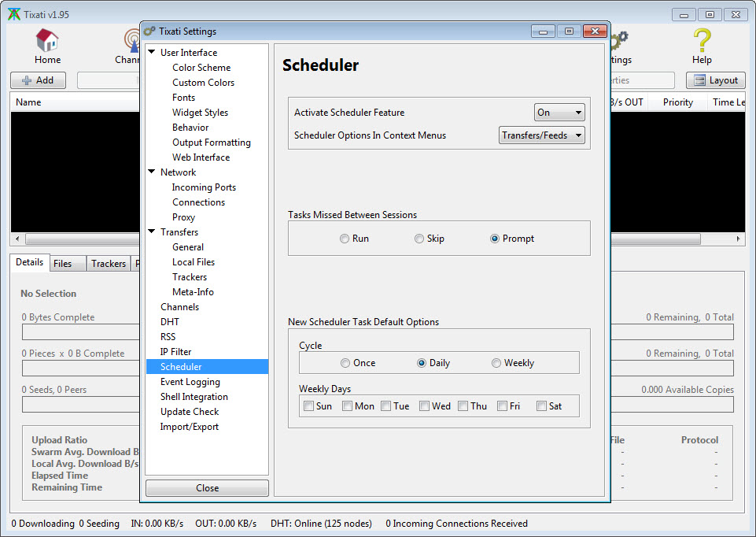Screen dimensions: 756x537
Task: Open the Activate Scheduler Feature dropdown
Action: (559, 113)
